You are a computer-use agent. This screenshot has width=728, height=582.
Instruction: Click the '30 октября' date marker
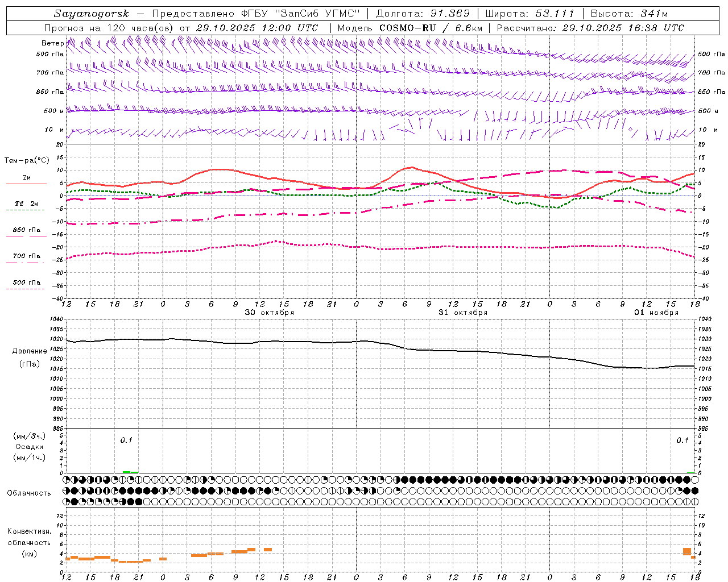(270, 313)
